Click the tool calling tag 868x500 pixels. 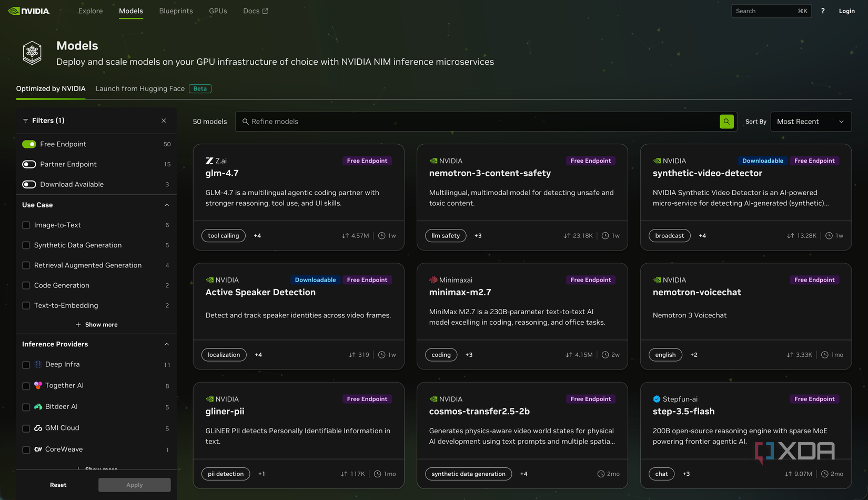click(x=223, y=236)
